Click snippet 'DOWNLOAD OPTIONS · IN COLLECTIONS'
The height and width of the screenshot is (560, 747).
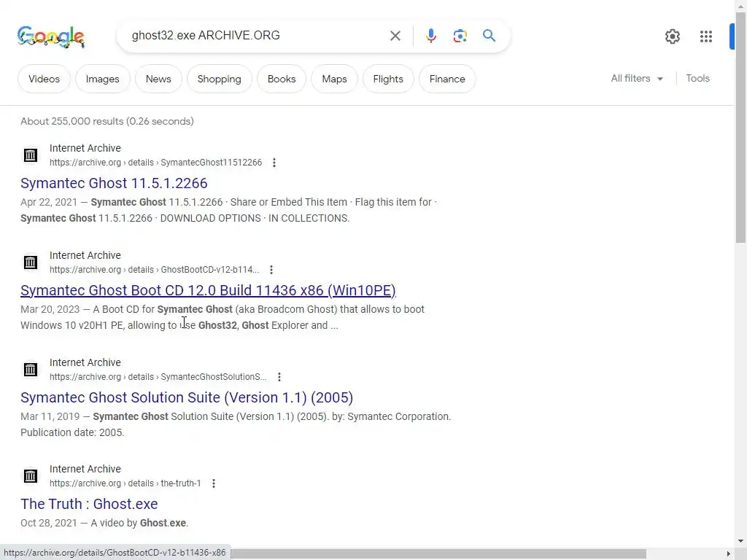click(x=255, y=218)
